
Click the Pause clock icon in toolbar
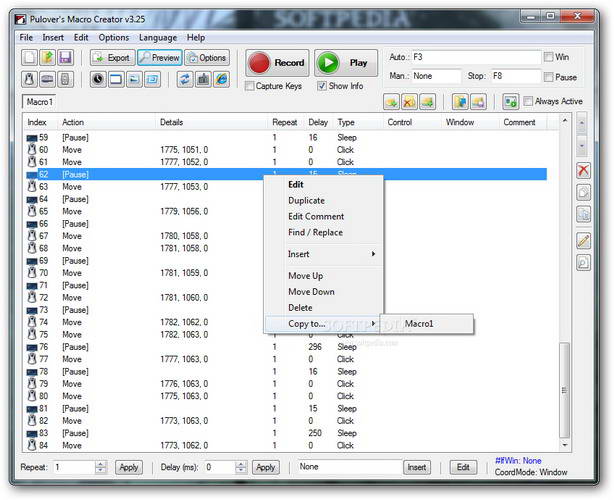click(x=98, y=79)
